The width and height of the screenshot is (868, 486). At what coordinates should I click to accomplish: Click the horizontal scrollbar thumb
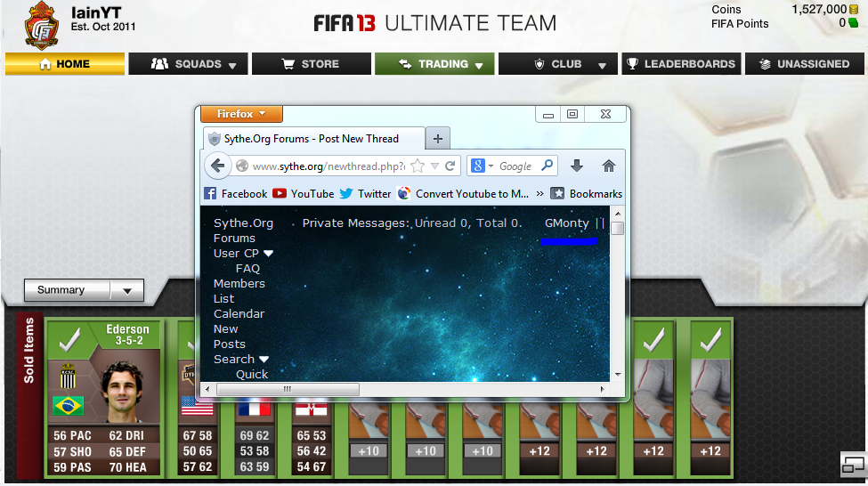point(288,389)
